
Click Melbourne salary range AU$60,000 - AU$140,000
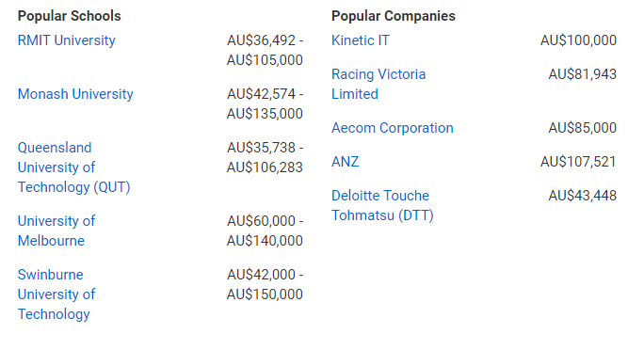pos(265,231)
